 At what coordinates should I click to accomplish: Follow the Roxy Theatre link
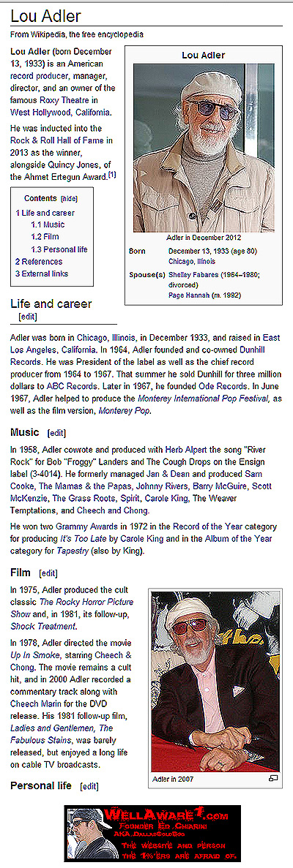pyautogui.click(x=64, y=100)
